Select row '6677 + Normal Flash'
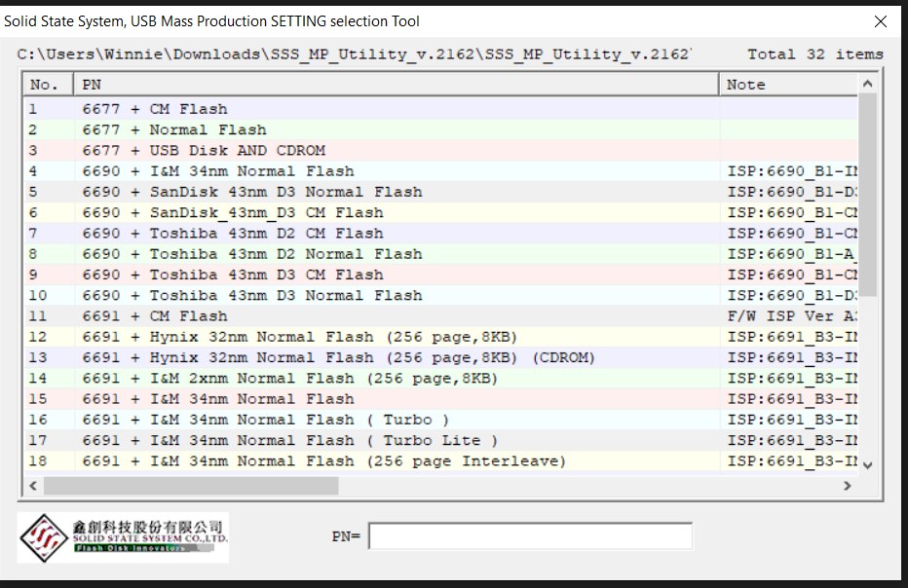Viewport: 908px width, 588px height. coord(441,129)
